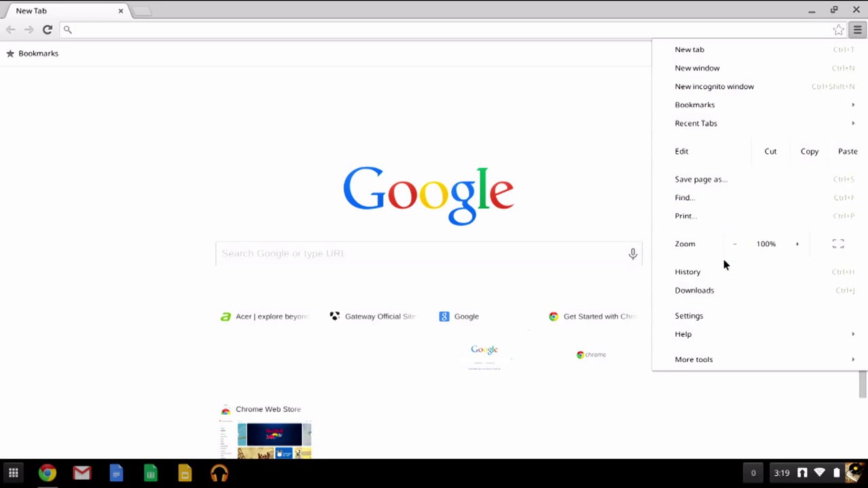The image size is (868, 488).
Task: Click the Search Google or type URL box
Action: [x=429, y=253]
